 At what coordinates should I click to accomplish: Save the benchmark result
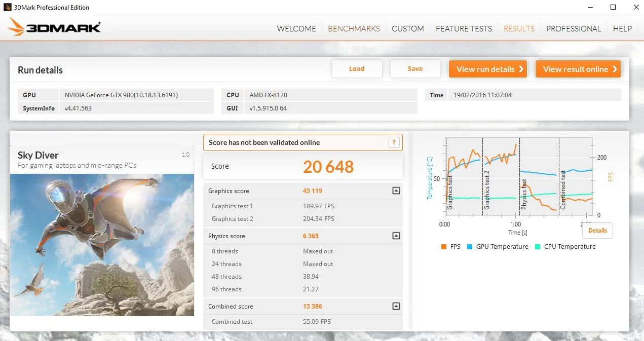[415, 69]
